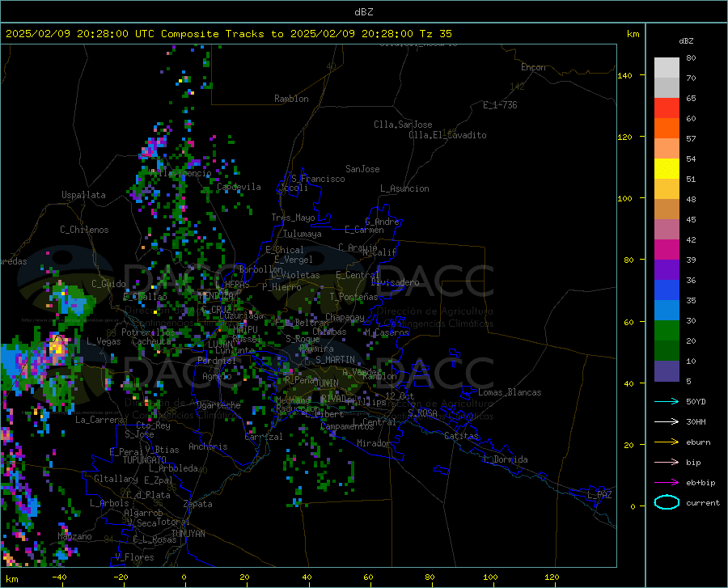
Task: Click the 'Encon' label on the map
Action: coord(533,67)
